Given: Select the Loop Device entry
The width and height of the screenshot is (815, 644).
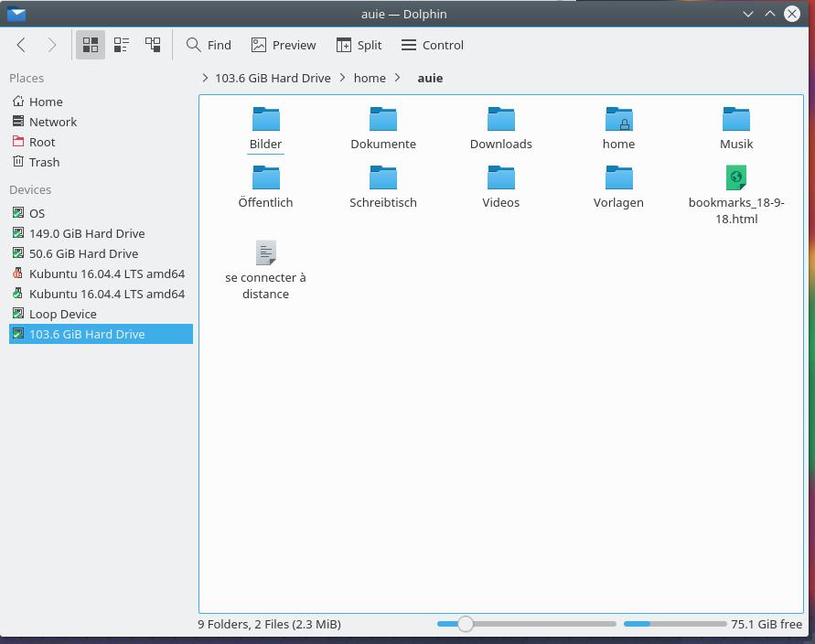Looking at the screenshot, I should (x=62, y=314).
